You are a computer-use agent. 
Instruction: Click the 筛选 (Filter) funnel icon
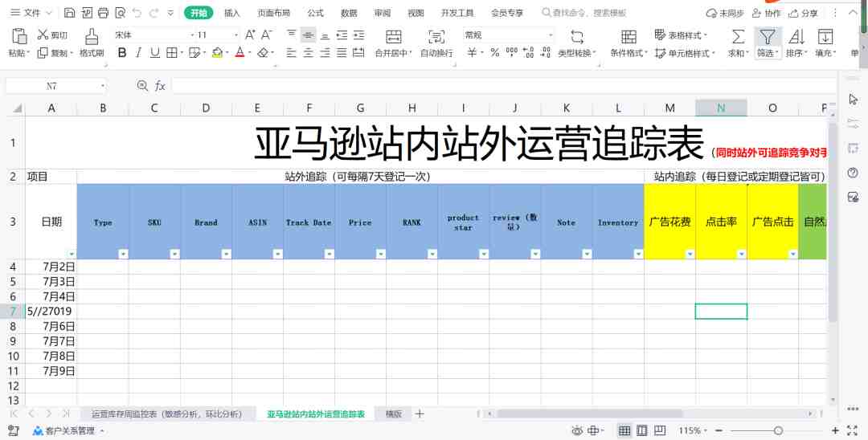tap(767, 37)
